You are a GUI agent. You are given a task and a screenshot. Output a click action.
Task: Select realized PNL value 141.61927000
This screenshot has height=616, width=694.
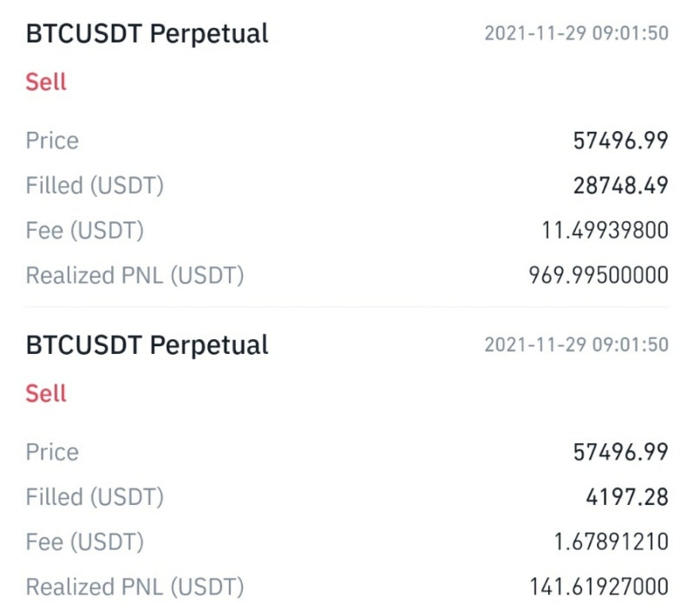(x=599, y=587)
